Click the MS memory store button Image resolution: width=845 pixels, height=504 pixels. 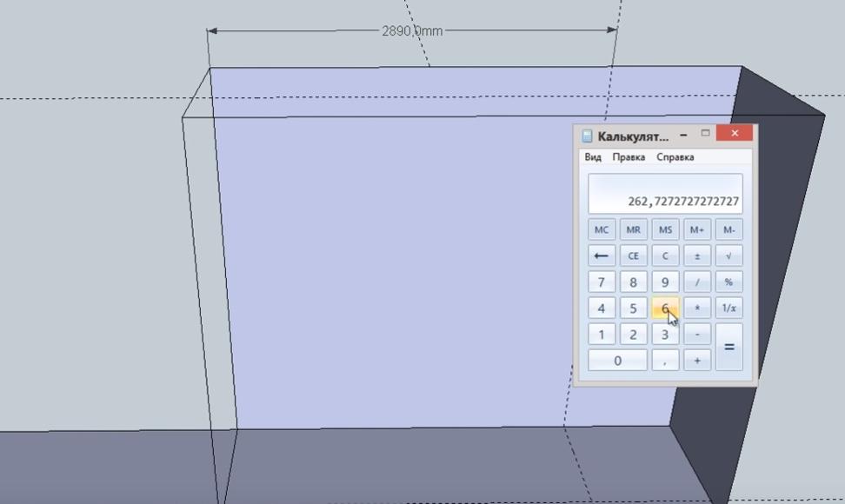click(x=665, y=229)
